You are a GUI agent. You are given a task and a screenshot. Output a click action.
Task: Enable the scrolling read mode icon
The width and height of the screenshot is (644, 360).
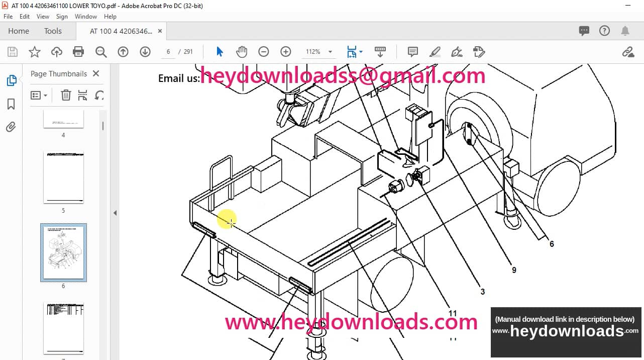tap(380, 52)
